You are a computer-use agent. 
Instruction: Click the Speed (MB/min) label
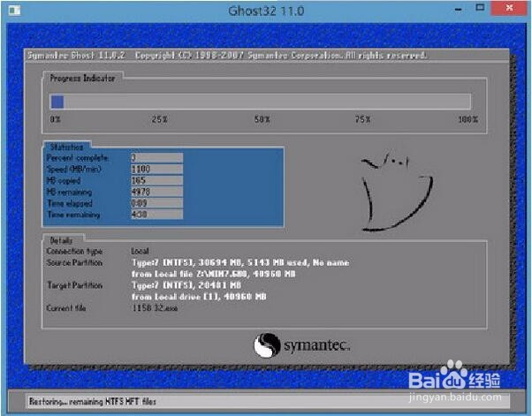73,169
